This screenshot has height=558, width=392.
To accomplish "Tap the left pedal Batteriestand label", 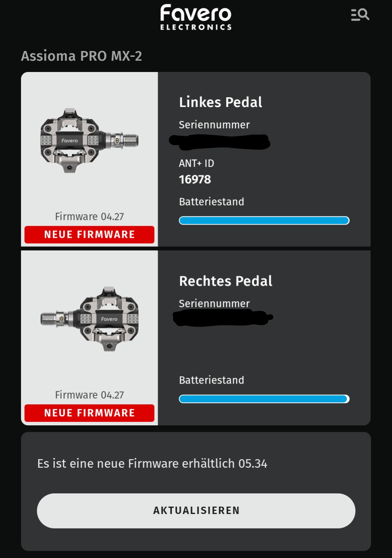I will pos(211,202).
